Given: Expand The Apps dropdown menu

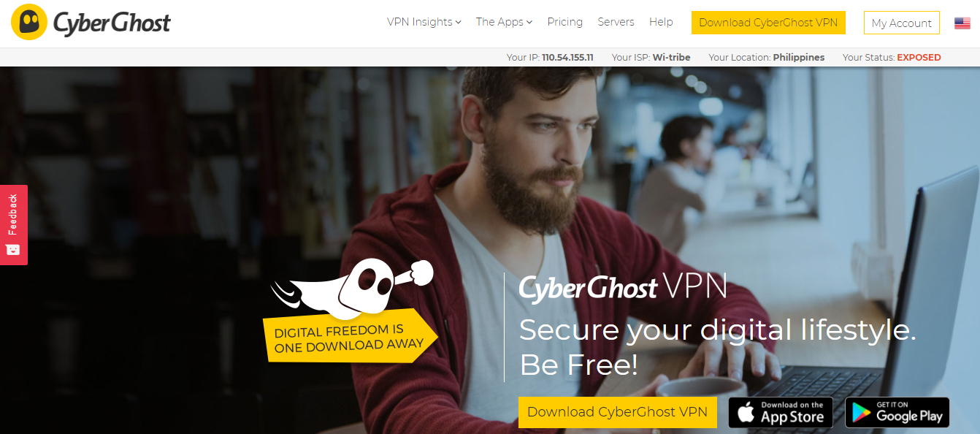Looking at the screenshot, I should [x=504, y=22].
